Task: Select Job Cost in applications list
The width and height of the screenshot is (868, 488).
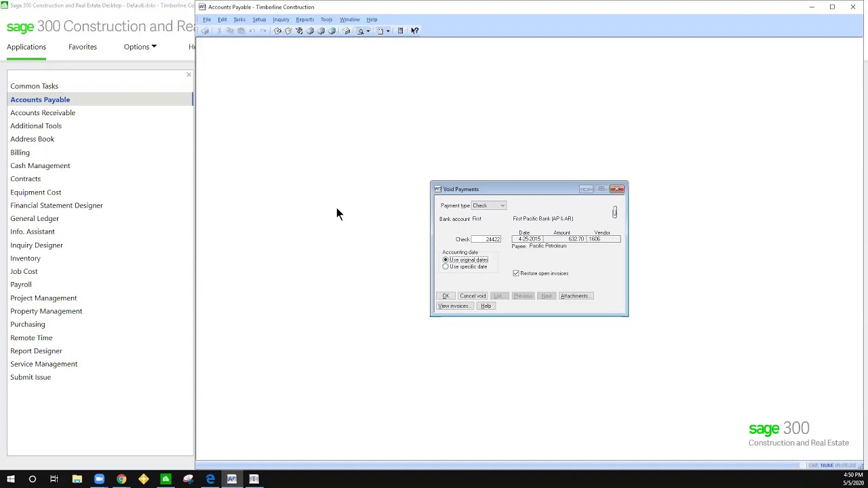Action: [24, 271]
